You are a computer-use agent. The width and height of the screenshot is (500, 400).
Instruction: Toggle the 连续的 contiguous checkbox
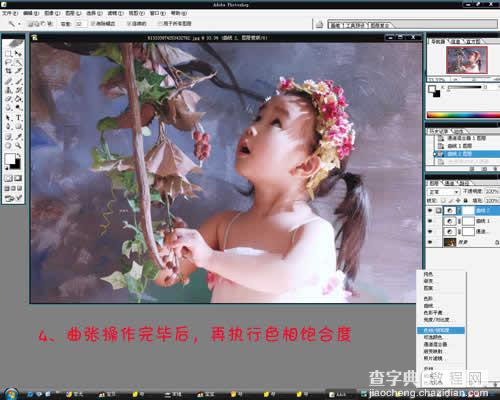pos(129,24)
